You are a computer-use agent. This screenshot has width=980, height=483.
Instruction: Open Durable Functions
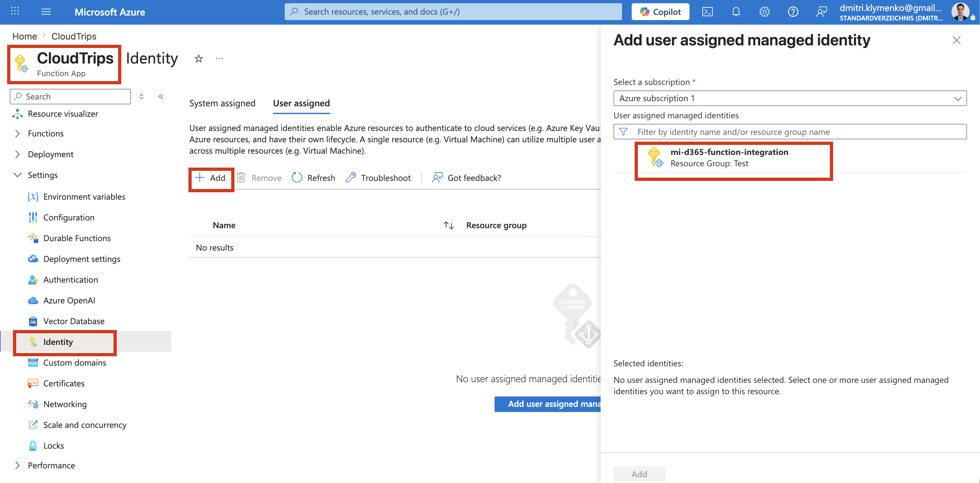tap(69, 238)
